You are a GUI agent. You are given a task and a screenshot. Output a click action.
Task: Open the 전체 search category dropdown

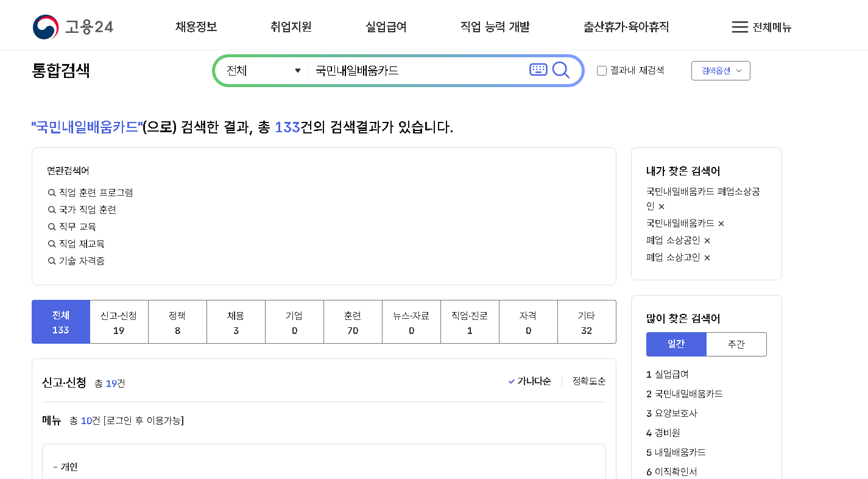click(263, 71)
